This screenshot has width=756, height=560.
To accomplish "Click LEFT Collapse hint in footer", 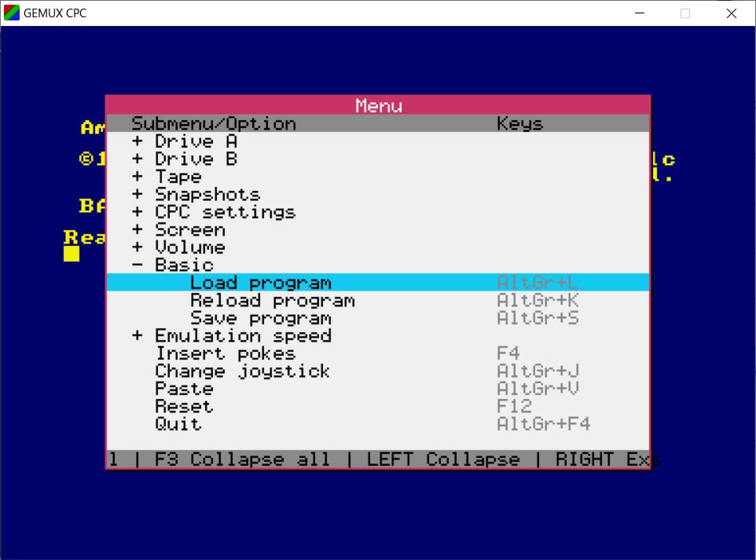I will point(443,459).
